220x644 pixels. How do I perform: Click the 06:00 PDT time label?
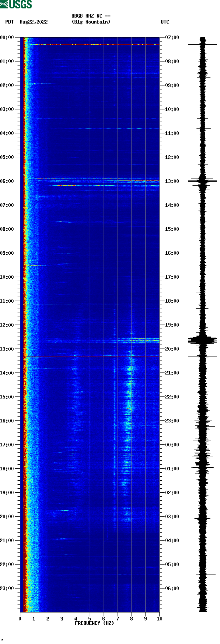pos(7,181)
